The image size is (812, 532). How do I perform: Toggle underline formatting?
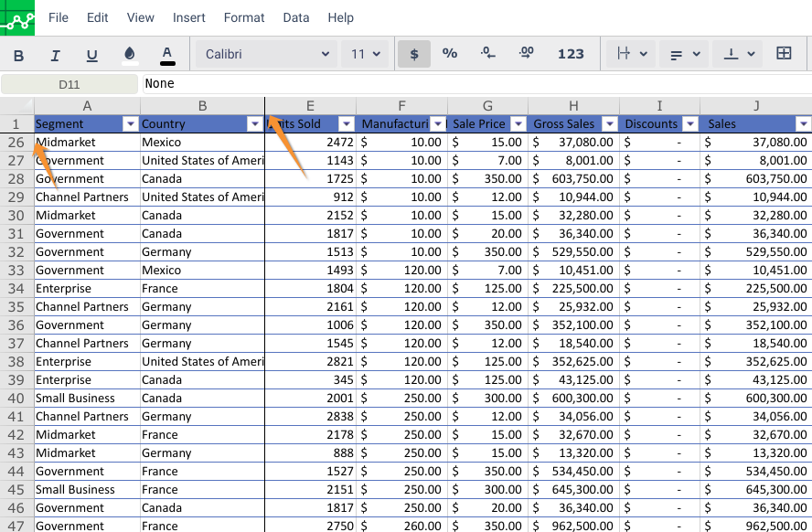(91, 55)
